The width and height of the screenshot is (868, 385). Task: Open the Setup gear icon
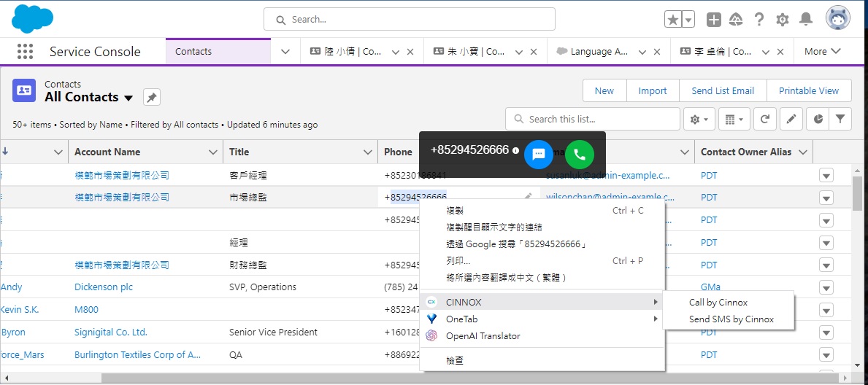coord(783,20)
